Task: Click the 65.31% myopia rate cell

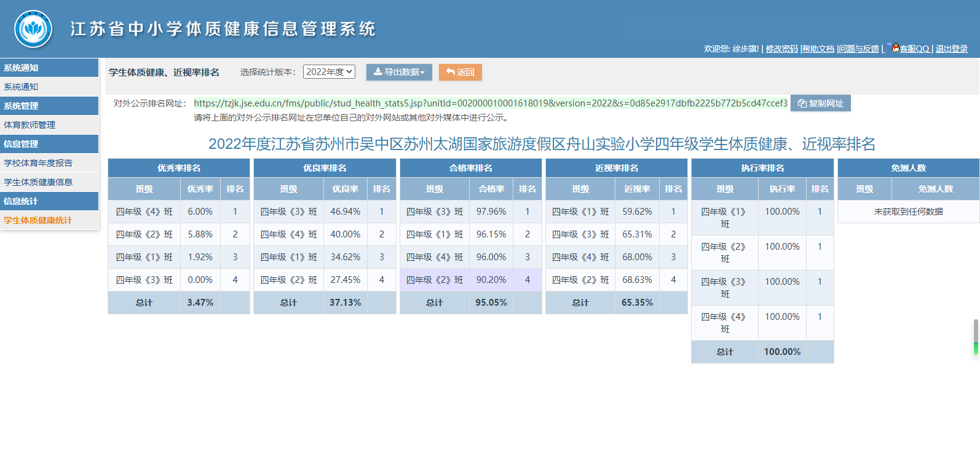Action: click(638, 234)
